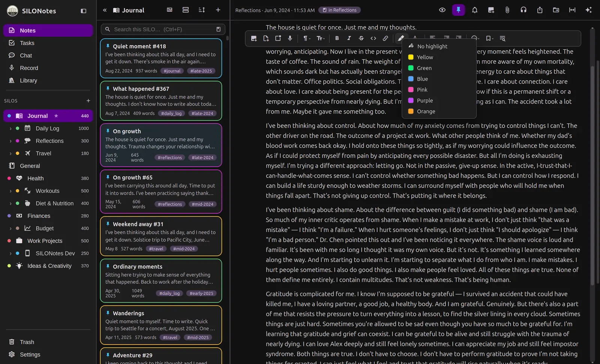Viewport: 600px width, 364px height.
Task: Open the Notes section
Action: tap(48, 30)
